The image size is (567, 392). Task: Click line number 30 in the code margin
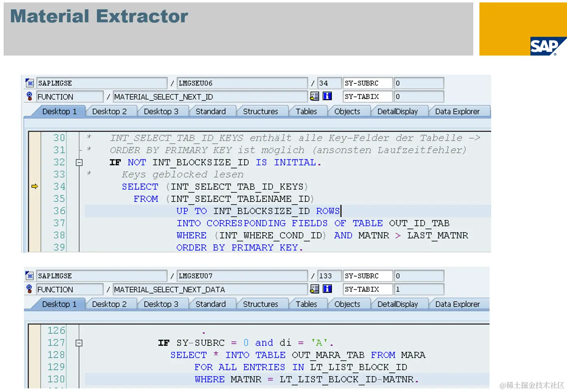click(x=59, y=138)
